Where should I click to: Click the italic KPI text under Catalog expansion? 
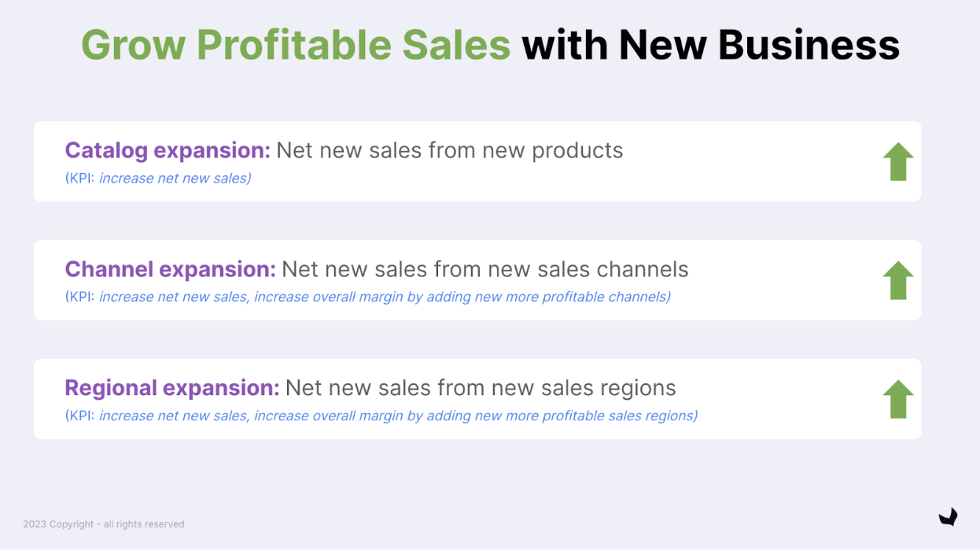[x=175, y=179]
